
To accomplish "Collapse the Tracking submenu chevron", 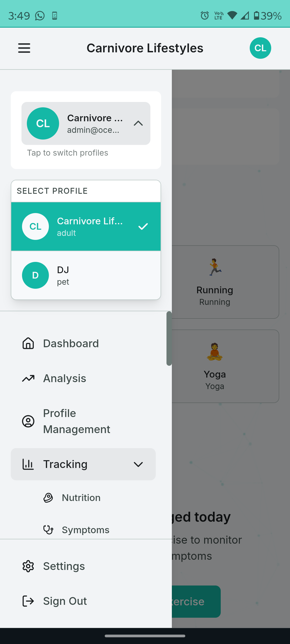I will click(x=138, y=464).
